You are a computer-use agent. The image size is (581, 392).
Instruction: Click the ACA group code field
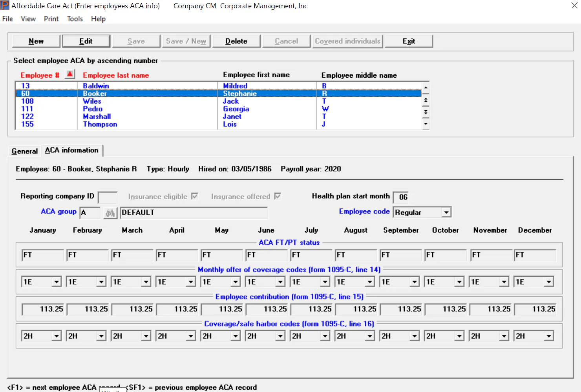(x=90, y=213)
